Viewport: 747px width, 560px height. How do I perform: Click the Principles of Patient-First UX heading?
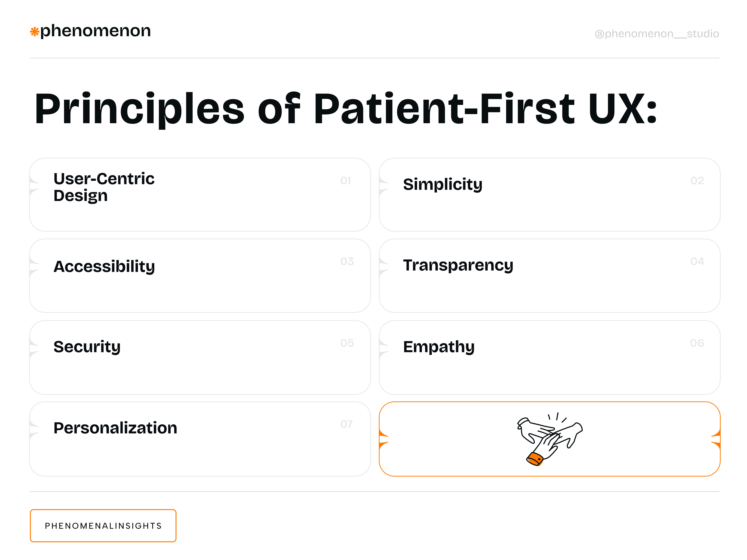point(345,109)
